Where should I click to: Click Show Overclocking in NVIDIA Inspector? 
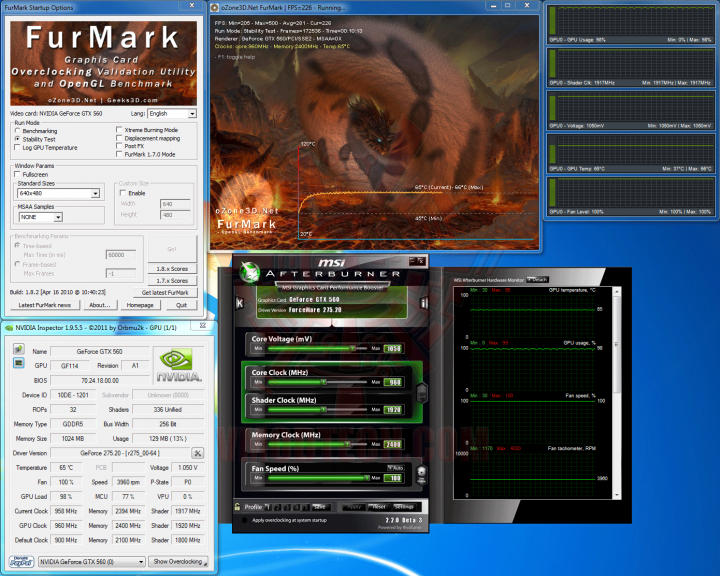pos(179,562)
